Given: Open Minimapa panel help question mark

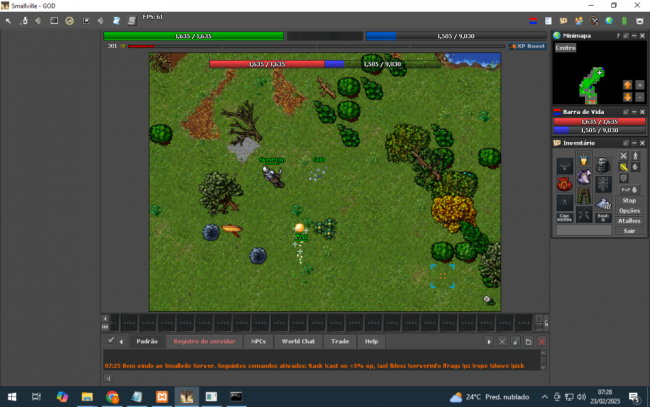Looking at the screenshot, I should pyautogui.click(x=618, y=36).
